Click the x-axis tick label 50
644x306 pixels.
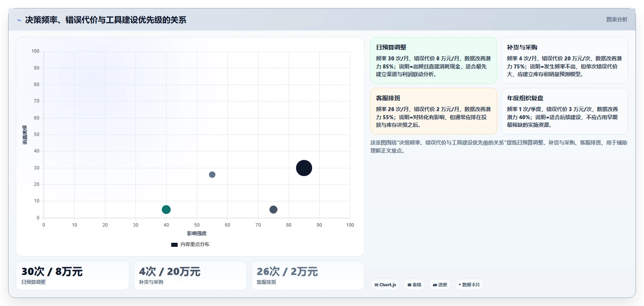(197, 225)
